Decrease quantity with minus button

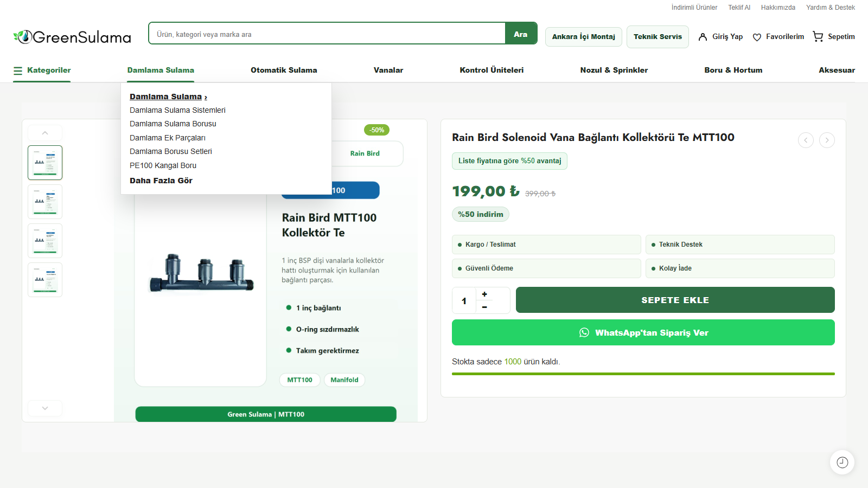[x=484, y=307]
